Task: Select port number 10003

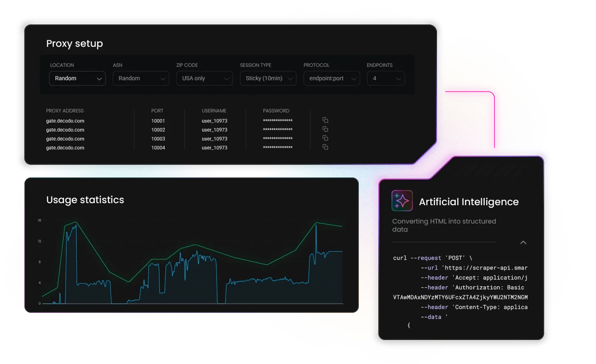Action: (158, 139)
